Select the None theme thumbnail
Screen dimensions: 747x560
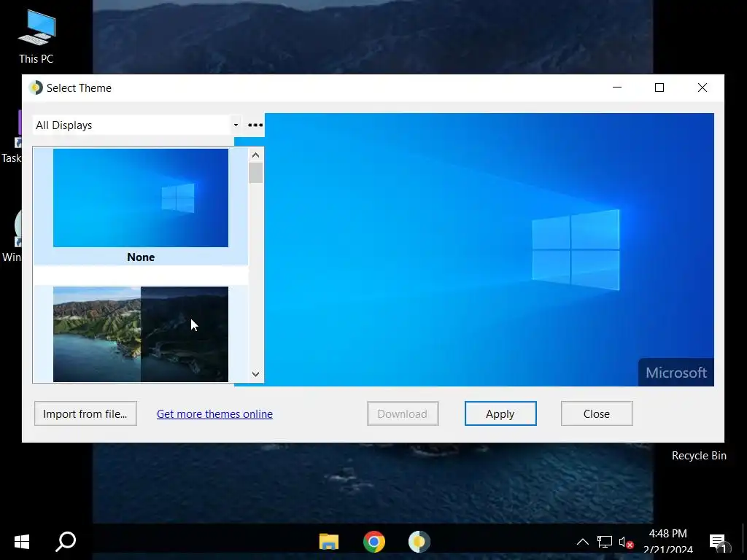click(x=141, y=198)
